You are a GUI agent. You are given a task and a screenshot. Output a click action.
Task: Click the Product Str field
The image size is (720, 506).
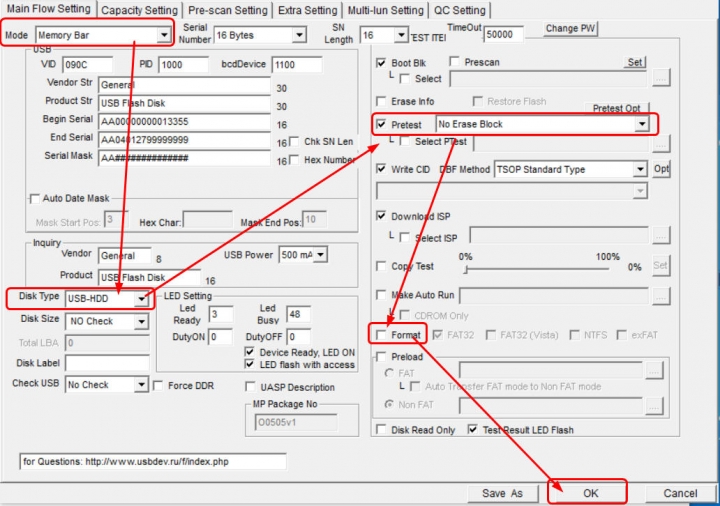pyautogui.click(x=184, y=103)
